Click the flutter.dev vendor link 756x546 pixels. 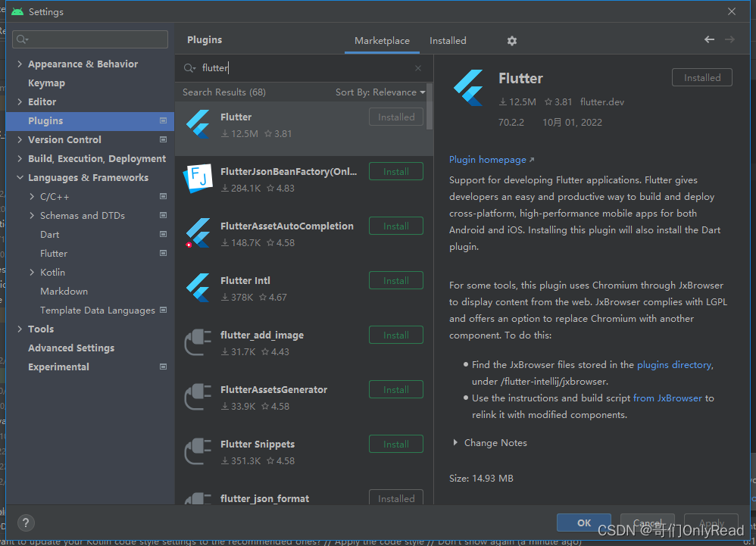coord(601,101)
